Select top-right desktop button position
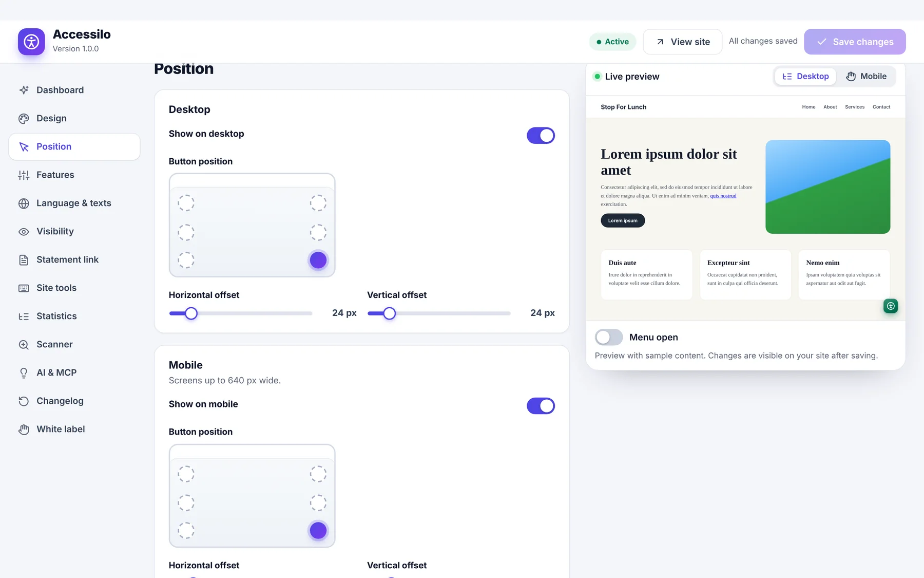 (318, 203)
